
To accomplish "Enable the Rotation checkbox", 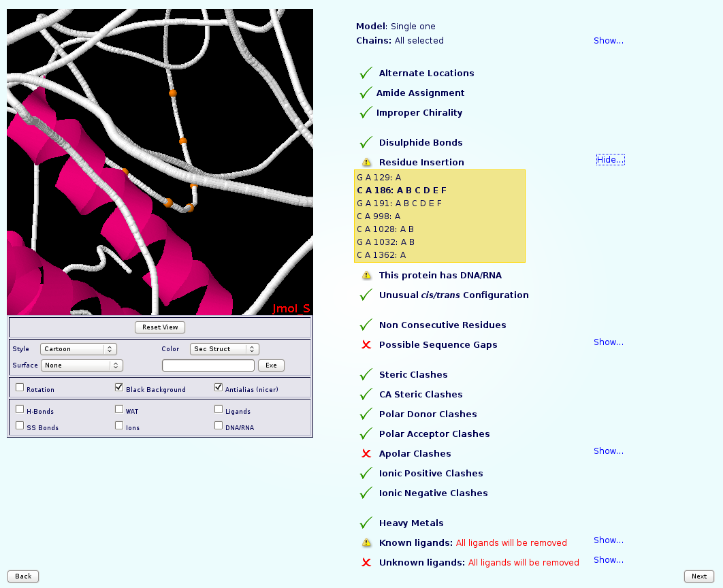I will [x=20, y=388].
